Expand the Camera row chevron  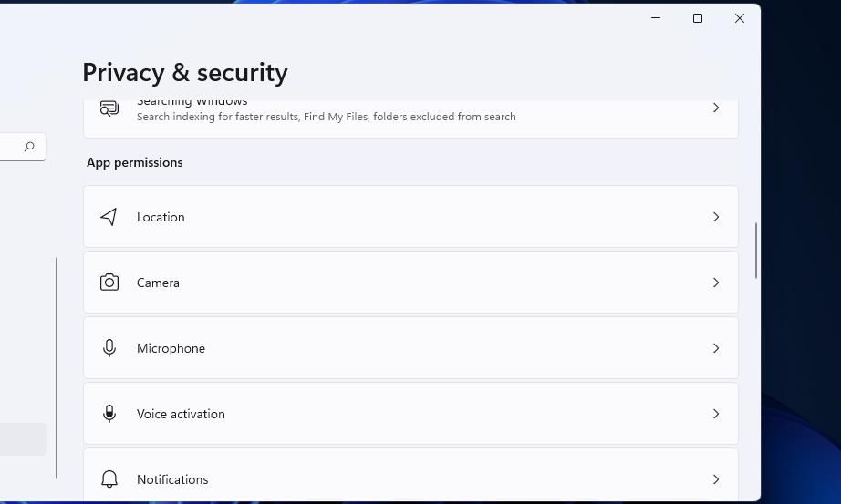716,282
